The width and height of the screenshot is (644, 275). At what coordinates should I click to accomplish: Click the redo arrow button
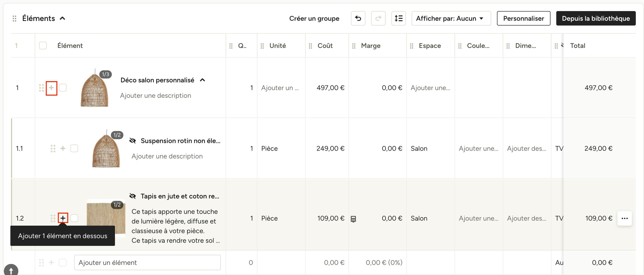(x=378, y=18)
